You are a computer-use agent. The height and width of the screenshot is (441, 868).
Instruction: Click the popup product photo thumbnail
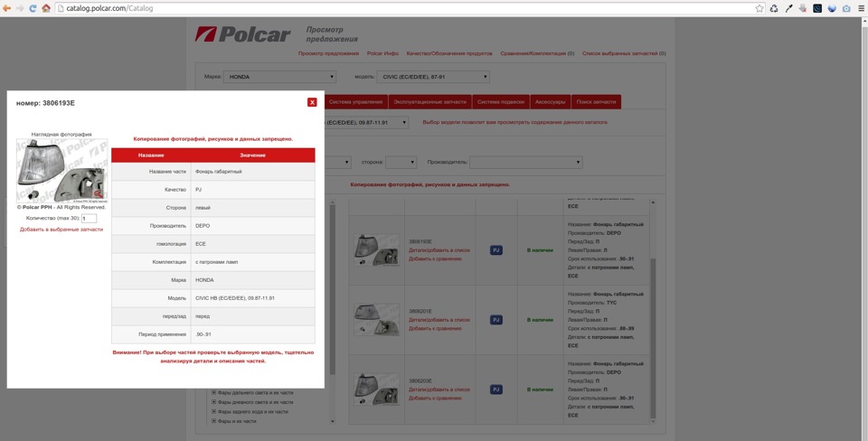(62, 171)
